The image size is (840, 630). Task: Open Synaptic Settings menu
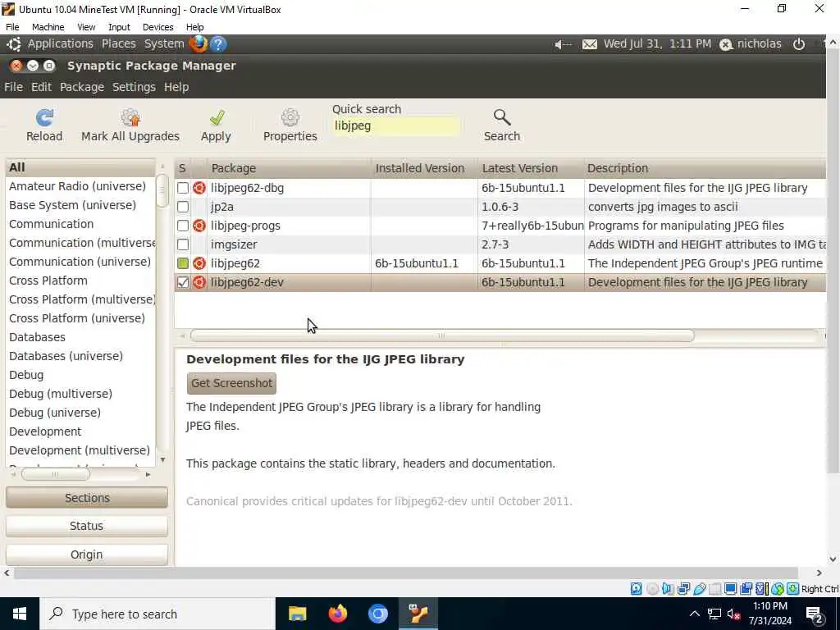[x=134, y=87]
